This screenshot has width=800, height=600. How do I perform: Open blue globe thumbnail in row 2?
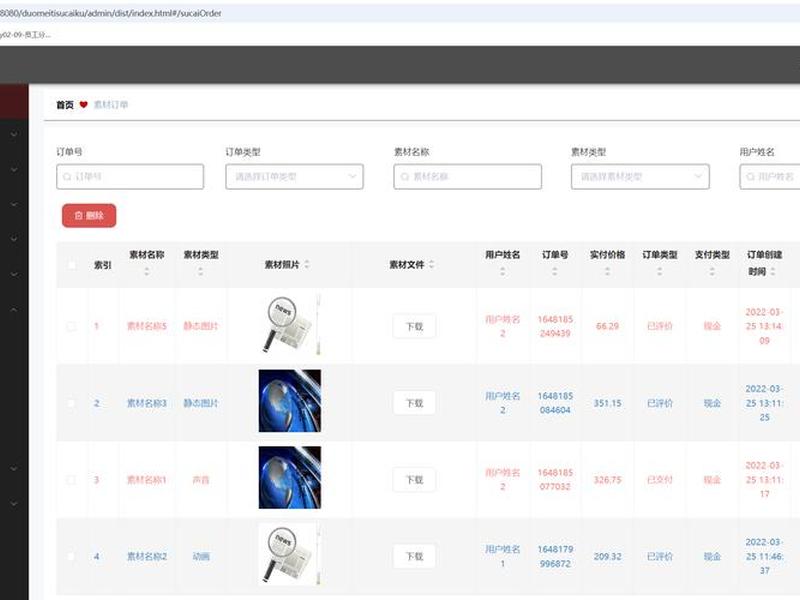click(x=290, y=401)
